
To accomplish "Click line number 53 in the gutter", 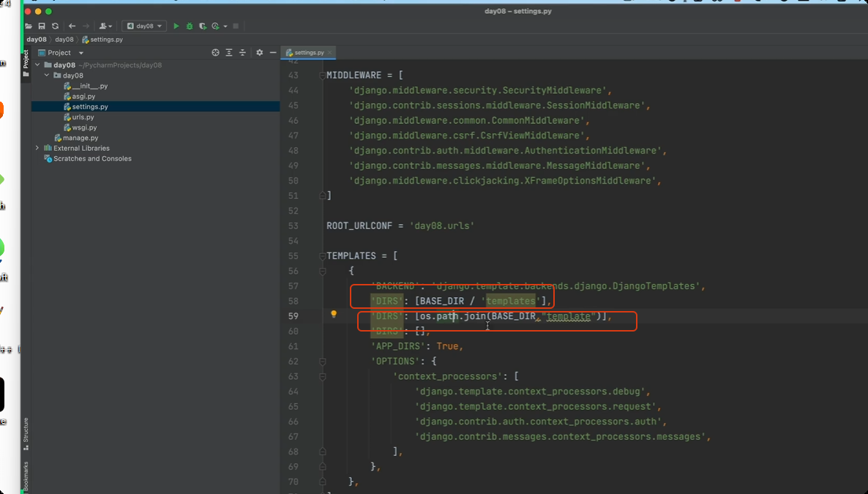I will [x=293, y=226].
